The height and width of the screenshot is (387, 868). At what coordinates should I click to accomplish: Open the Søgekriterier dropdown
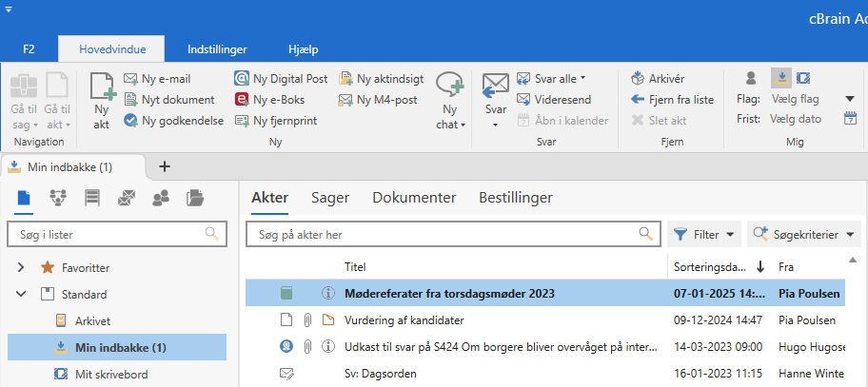(x=804, y=233)
